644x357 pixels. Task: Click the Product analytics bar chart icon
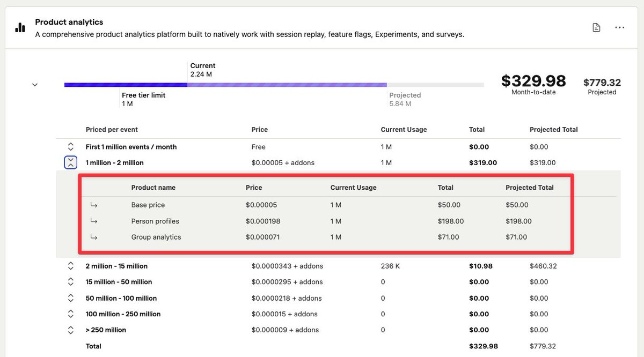[20, 27]
